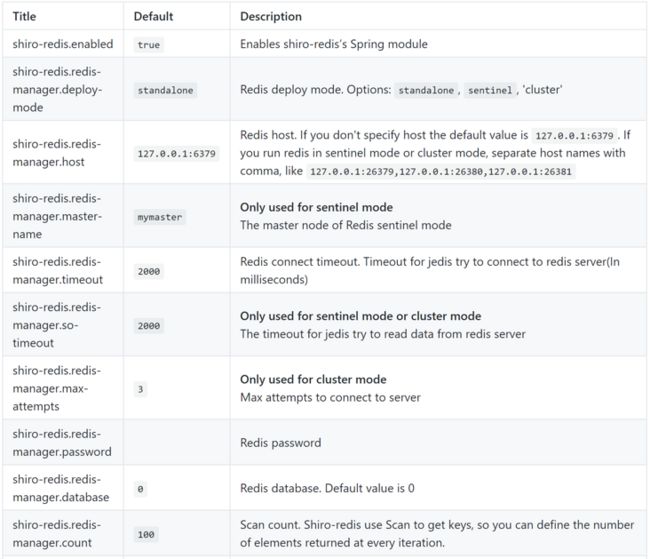650x559 pixels.
Task: Click the 2000 default for so-timeout row
Action: (149, 326)
